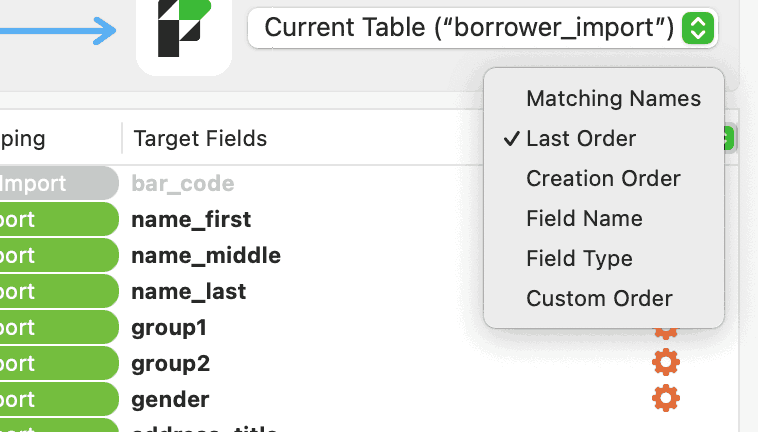Choose Matching Names from the menu
This screenshot has width=758, height=432.
pos(613,98)
